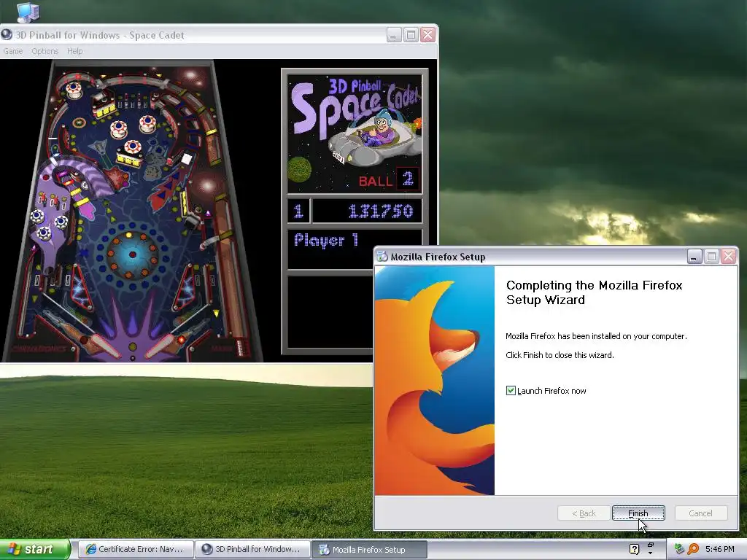The image size is (747, 560).
Task: Click the BALL 2 indicator in Pinball
Action: 388,180
